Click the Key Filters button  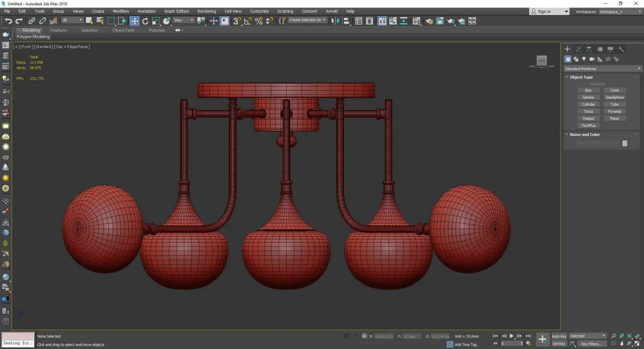591,344
